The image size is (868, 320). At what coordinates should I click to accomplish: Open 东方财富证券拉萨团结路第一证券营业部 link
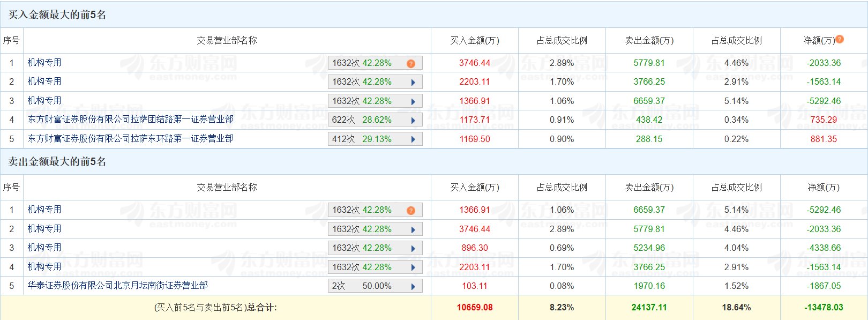pos(130,120)
